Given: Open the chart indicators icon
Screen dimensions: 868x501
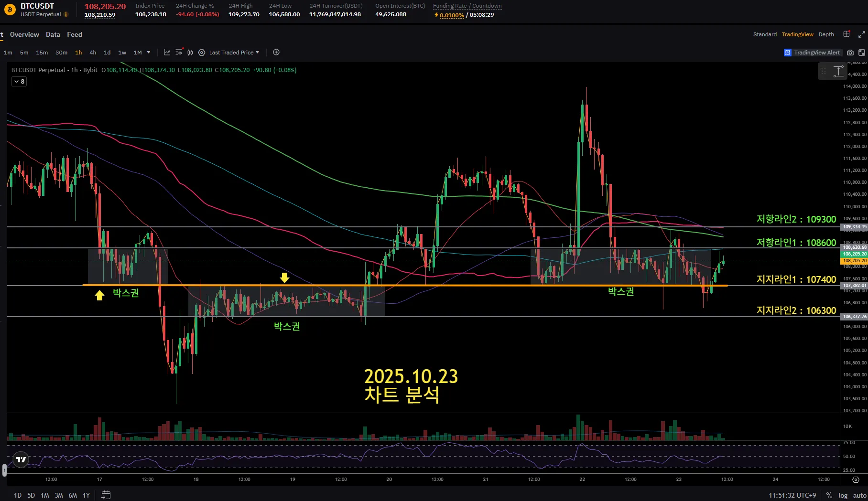Looking at the screenshot, I should [167, 53].
